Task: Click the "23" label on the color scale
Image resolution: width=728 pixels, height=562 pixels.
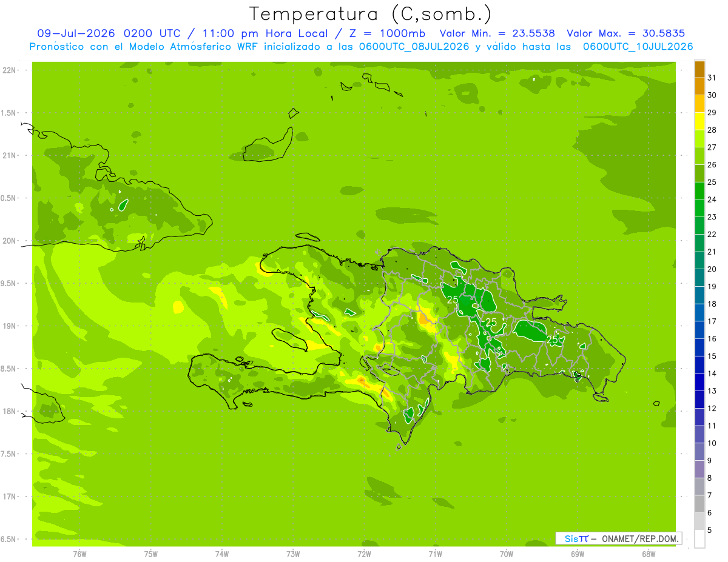Action: point(712,217)
